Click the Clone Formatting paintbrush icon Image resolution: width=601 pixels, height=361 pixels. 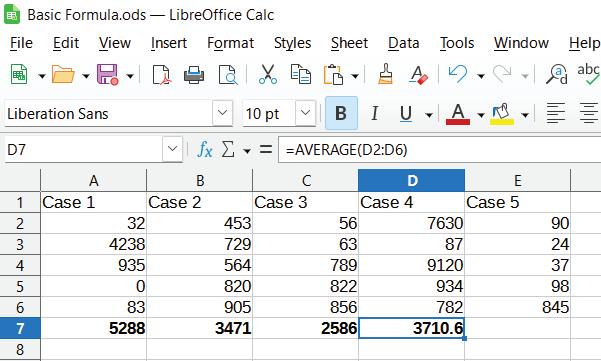[x=385, y=74]
